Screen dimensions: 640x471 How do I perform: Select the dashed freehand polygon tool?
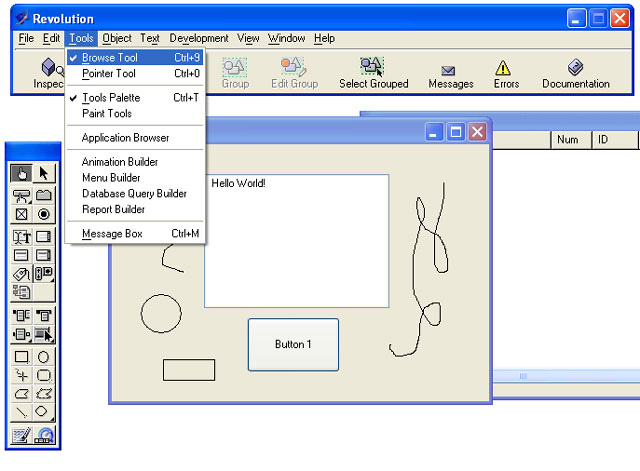pyautogui.click(x=44, y=394)
